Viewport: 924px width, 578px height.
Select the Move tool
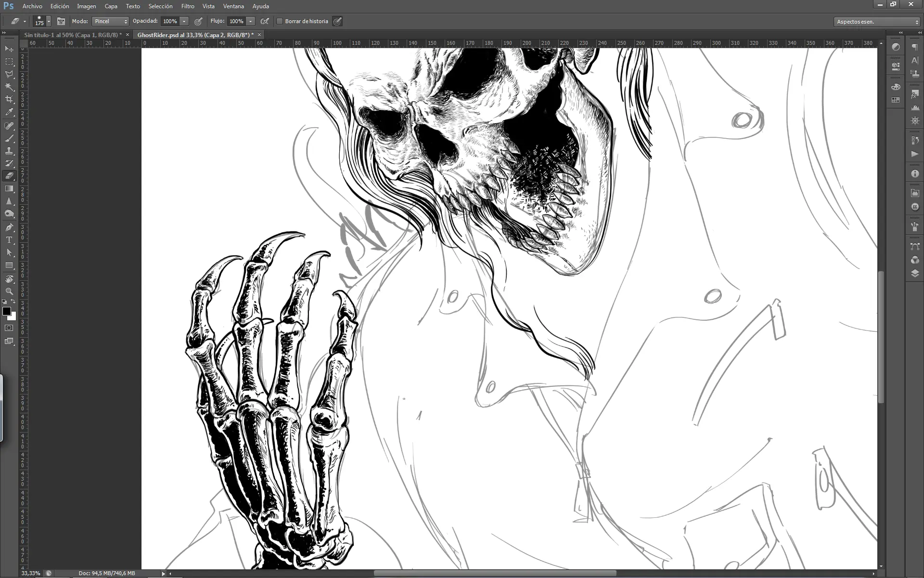(x=9, y=49)
